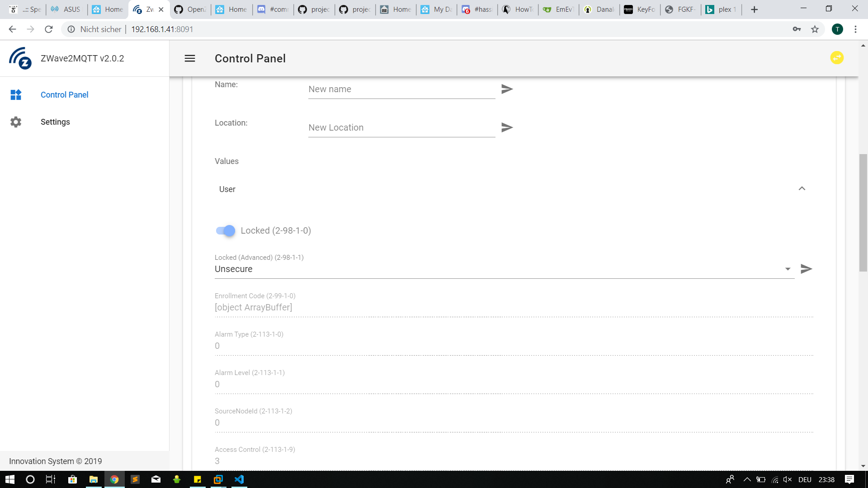Viewport: 868px width, 488px height.
Task: Reload the page in browser
Action: pyautogui.click(x=49, y=29)
